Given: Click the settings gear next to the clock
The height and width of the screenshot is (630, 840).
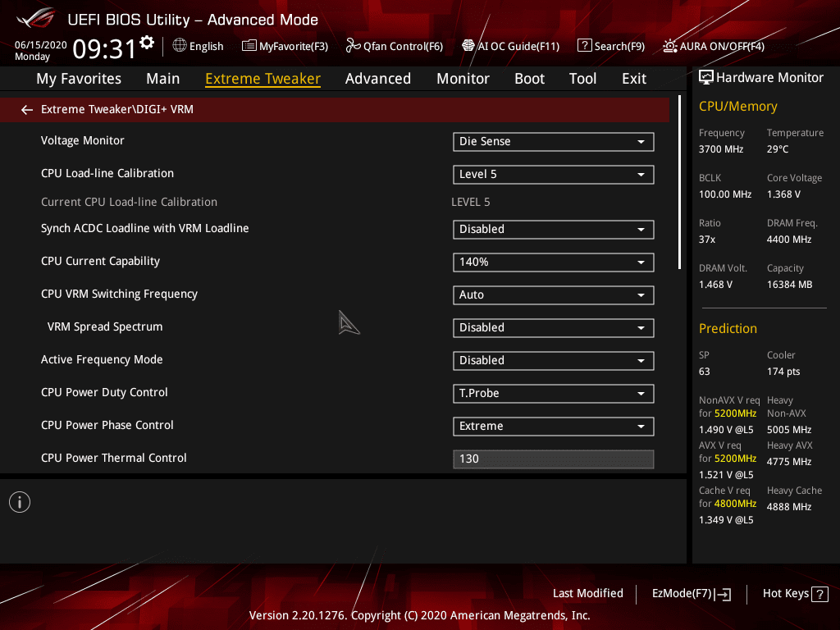Looking at the screenshot, I should (x=147, y=43).
